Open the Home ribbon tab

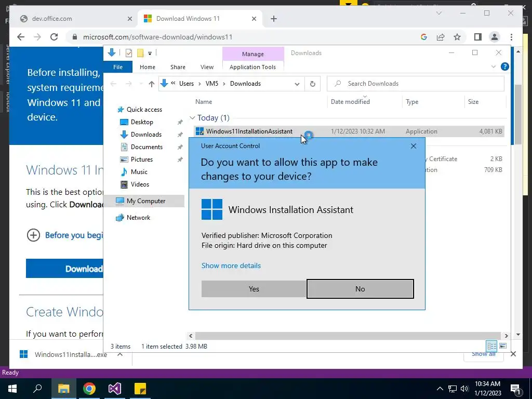pos(147,67)
